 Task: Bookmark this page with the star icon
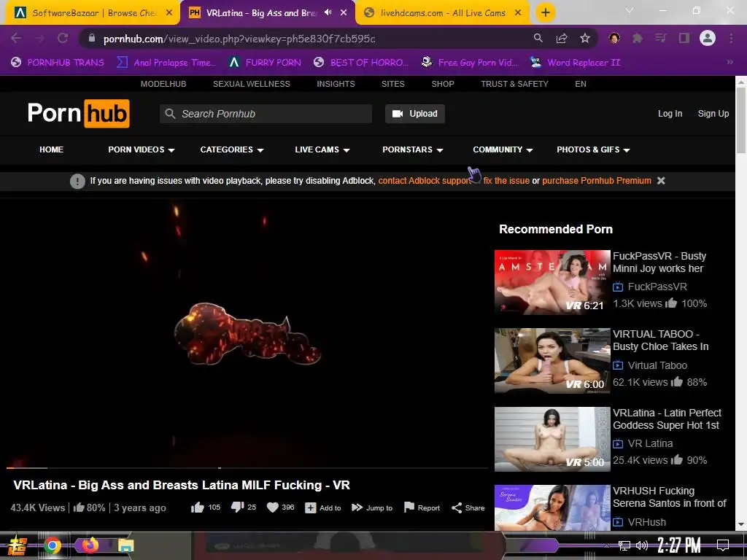click(x=585, y=38)
